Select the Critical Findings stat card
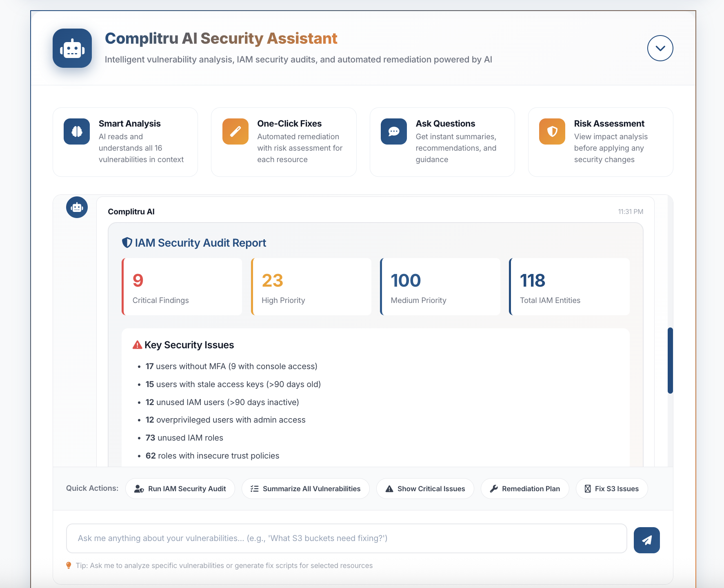 182,286
